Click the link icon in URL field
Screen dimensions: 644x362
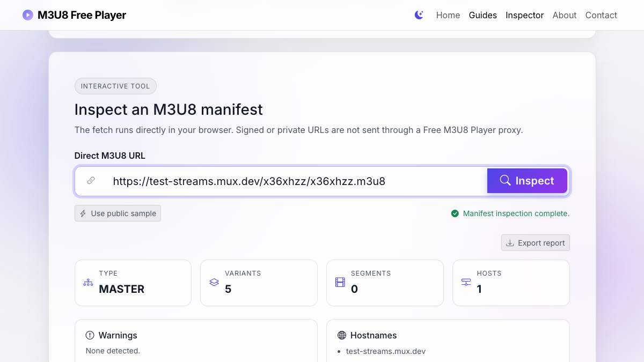coord(91,181)
